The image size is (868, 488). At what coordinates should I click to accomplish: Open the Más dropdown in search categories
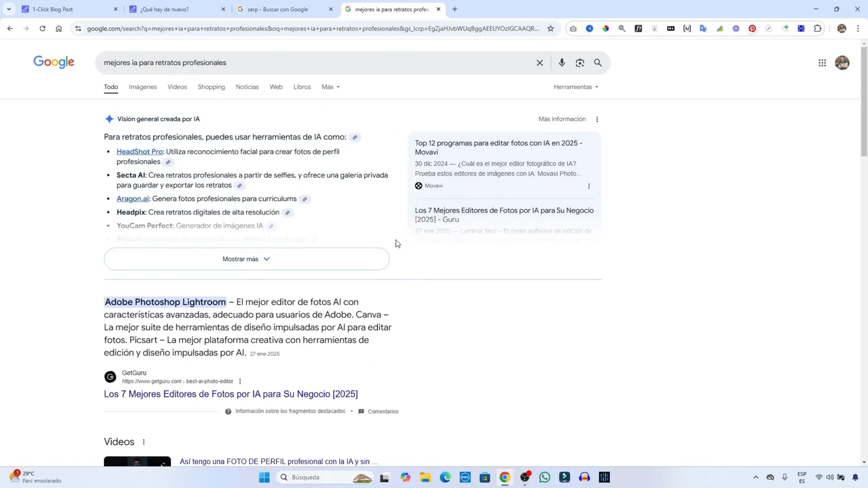pos(329,87)
